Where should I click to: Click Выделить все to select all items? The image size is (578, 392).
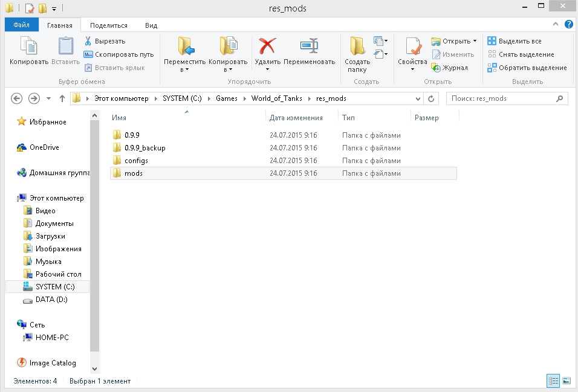515,41
